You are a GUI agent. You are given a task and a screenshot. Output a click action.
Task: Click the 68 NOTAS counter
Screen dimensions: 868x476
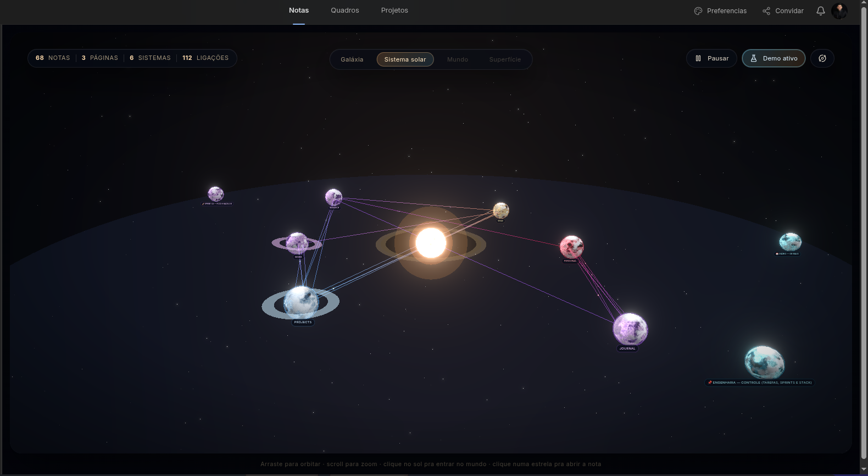(53, 58)
